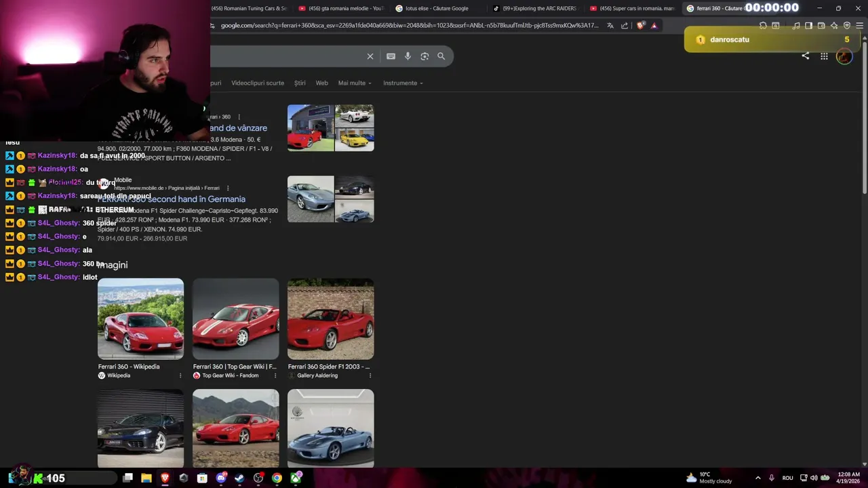
Task: Open Brave Shields lion icon
Action: [641, 26]
